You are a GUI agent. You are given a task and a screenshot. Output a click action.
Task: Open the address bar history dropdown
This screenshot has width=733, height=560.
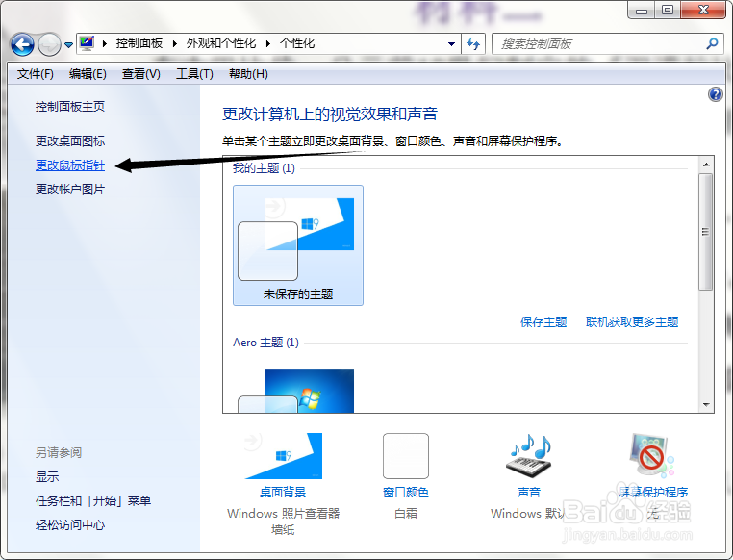451,44
